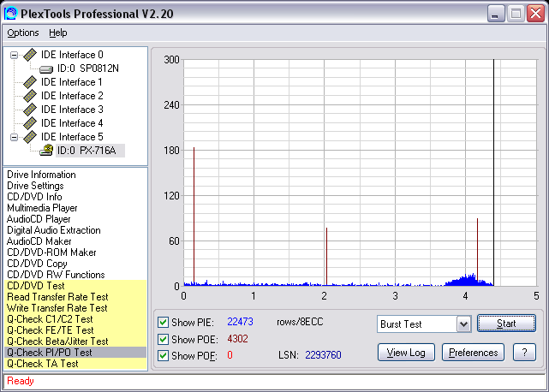Open View Log
Viewport: 549px width, 392px height.
(406, 353)
